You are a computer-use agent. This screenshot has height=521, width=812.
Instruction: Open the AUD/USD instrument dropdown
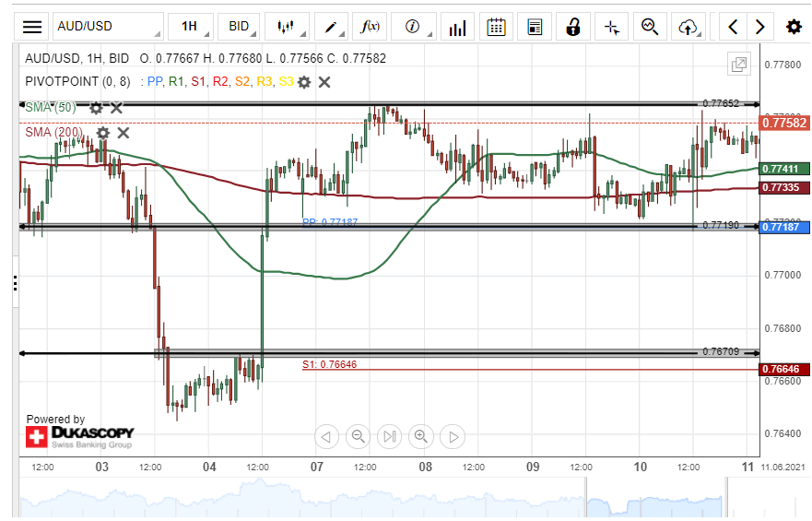click(108, 27)
